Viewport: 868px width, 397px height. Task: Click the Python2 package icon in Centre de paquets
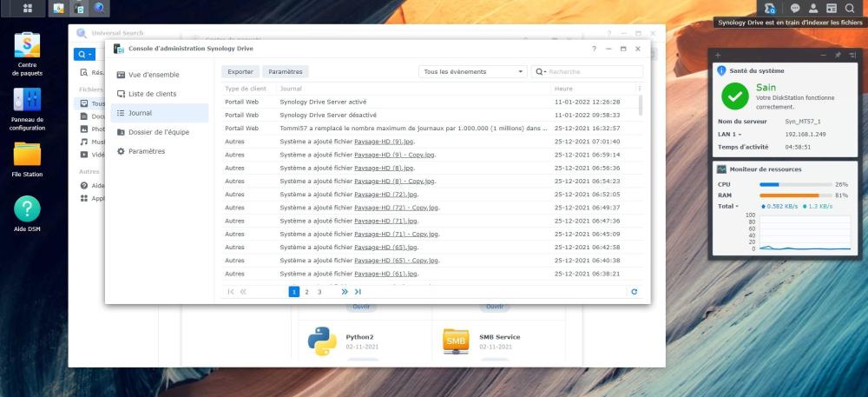pyautogui.click(x=322, y=341)
